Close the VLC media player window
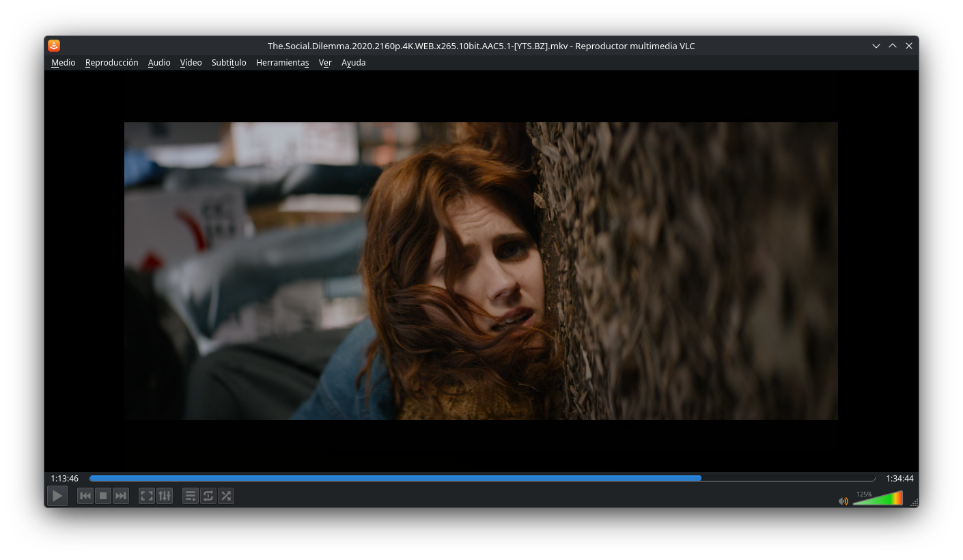This screenshot has width=963, height=560. point(909,46)
